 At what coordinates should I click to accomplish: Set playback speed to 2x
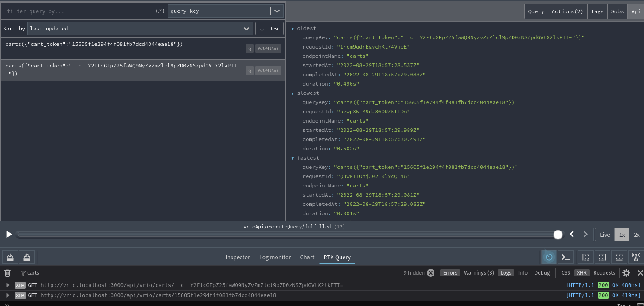coord(637,235)
